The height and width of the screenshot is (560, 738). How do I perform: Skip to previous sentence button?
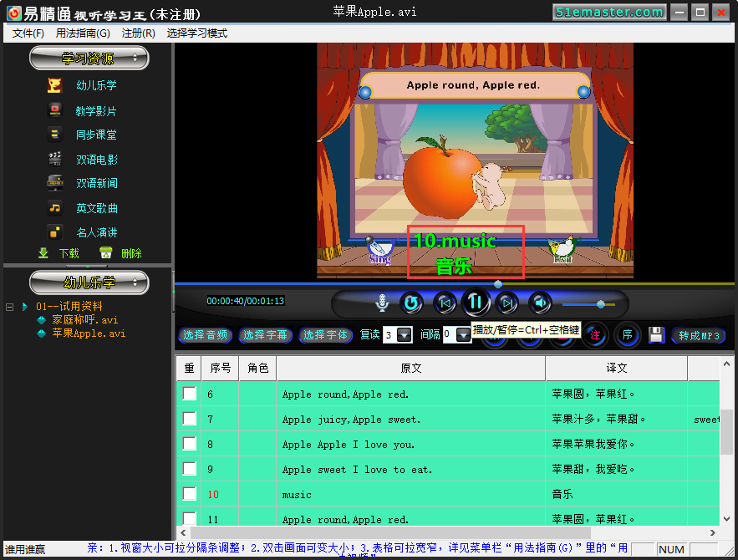click(x=445, y=303)
